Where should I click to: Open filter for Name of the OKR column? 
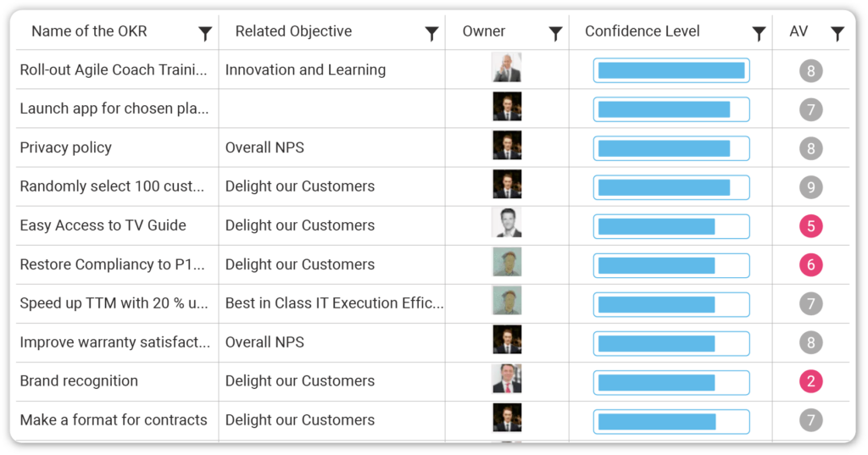click(205, 34)
